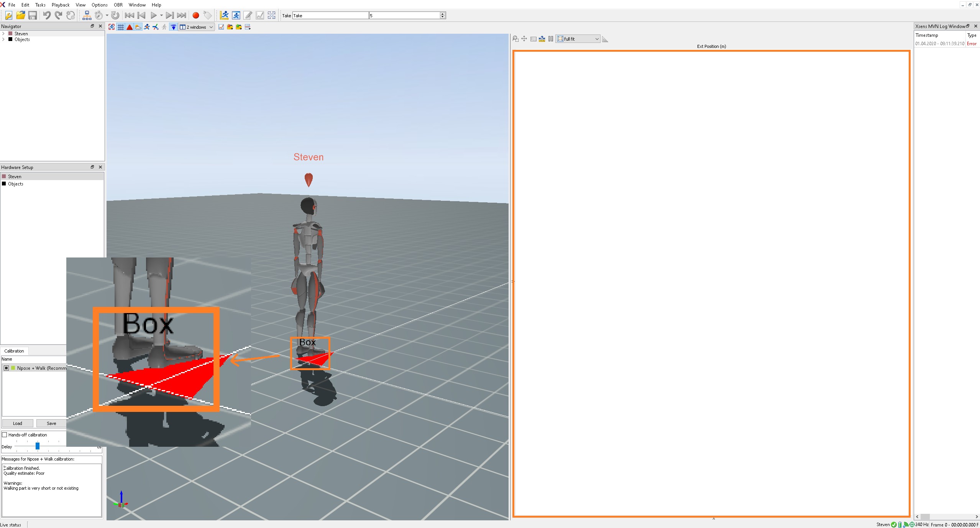Toggle the Label display icon
The image size is (980, 528).
[x=173, y=27]
